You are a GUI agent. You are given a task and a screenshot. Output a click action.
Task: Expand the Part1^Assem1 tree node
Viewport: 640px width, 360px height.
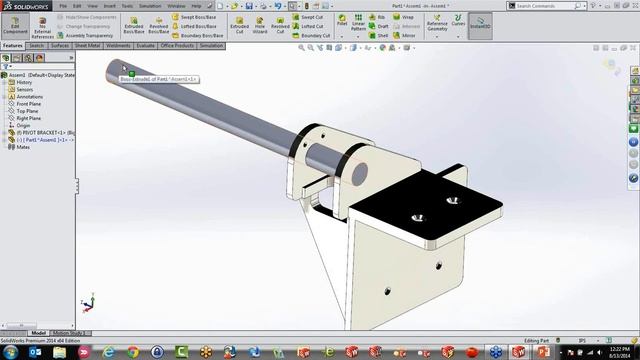point(4,140)
